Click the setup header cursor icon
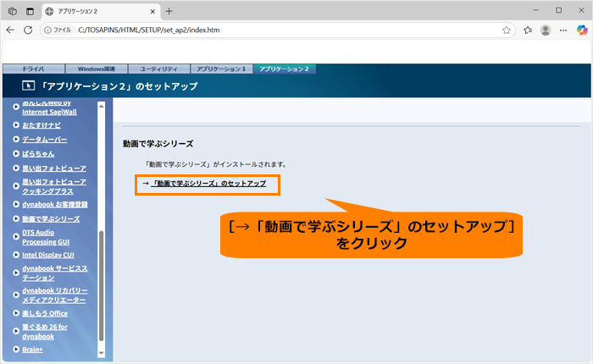 pyautogui.click(x=28, y=85)
